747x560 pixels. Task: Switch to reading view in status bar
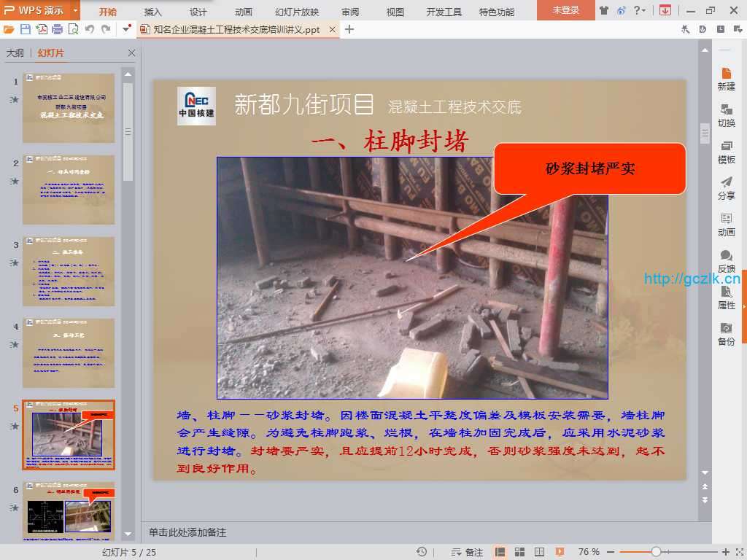click(540, 552)
